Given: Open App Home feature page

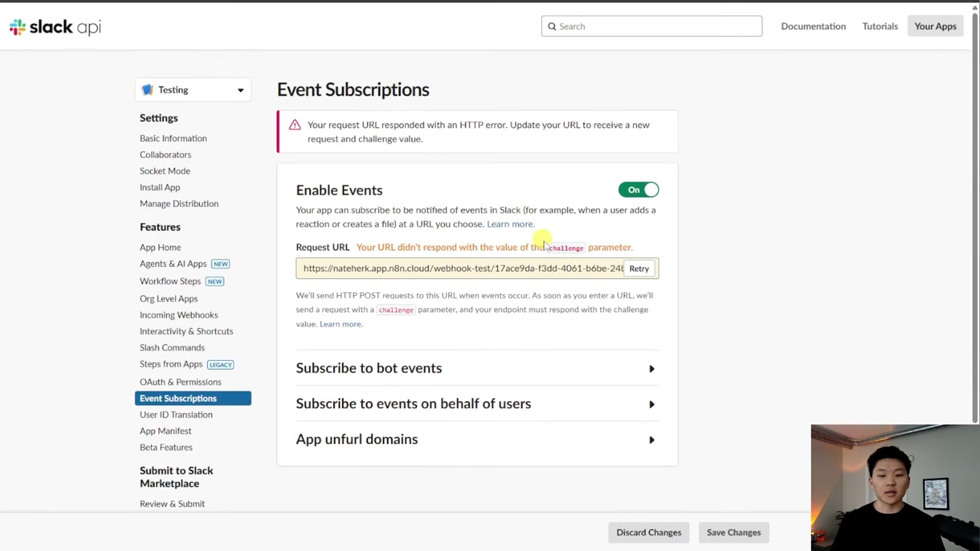Looking at the screenshot, I should click(x=160, y=248).
